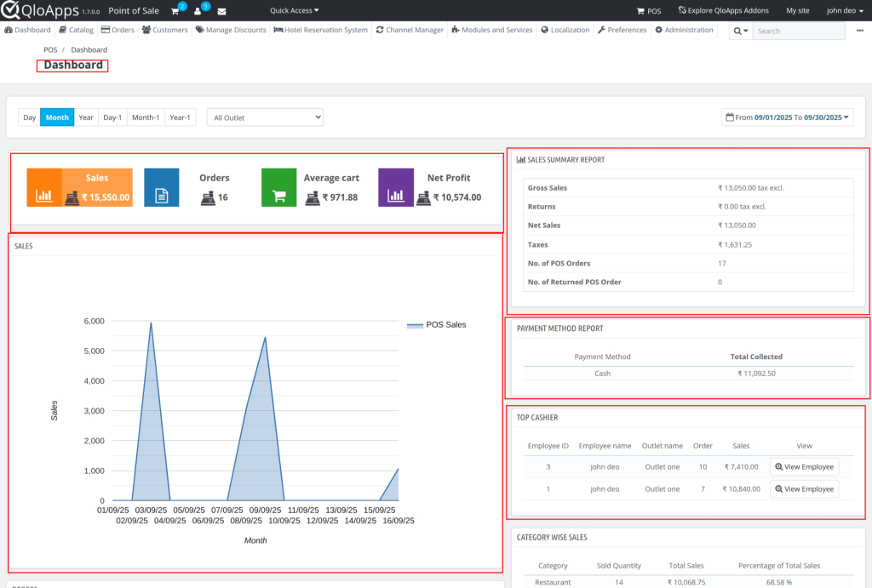
Task: Open the Hotel Reservation System menu
Action: 321,30
